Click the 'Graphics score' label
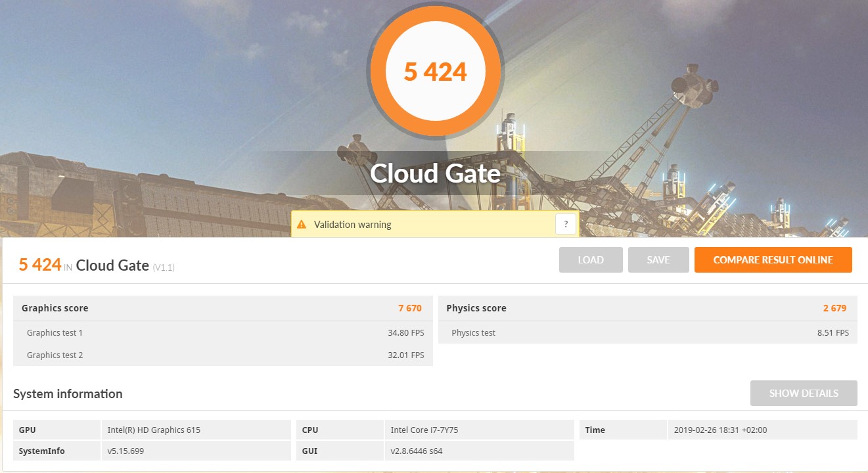The height and width of the screenshot is (473, 868). [x=55, y=308]
